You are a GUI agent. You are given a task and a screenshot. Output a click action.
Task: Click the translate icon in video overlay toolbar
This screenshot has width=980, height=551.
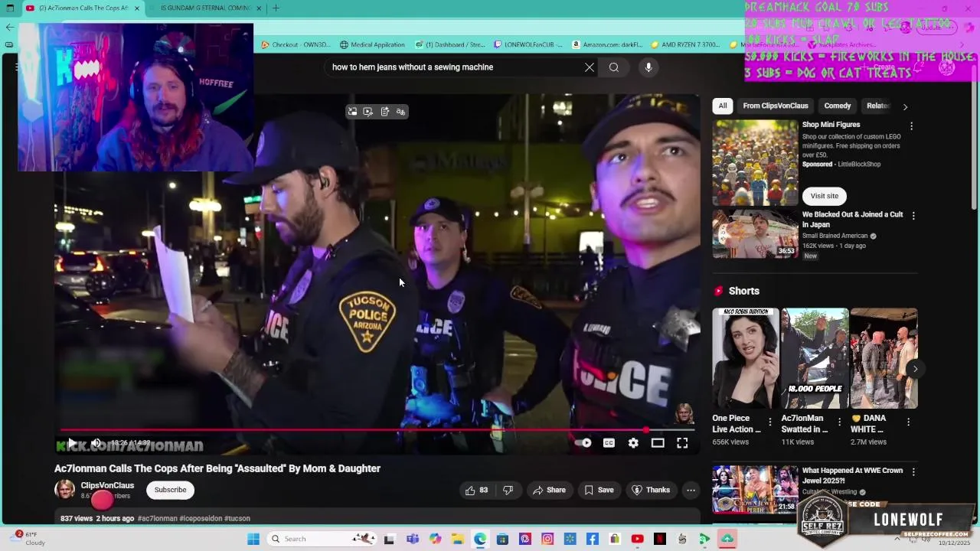click(400, 112)
